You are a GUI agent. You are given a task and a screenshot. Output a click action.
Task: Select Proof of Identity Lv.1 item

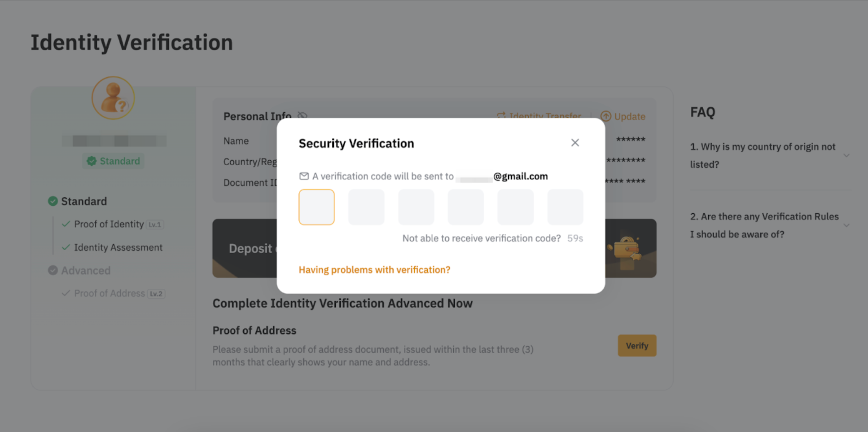coord(109,224)
